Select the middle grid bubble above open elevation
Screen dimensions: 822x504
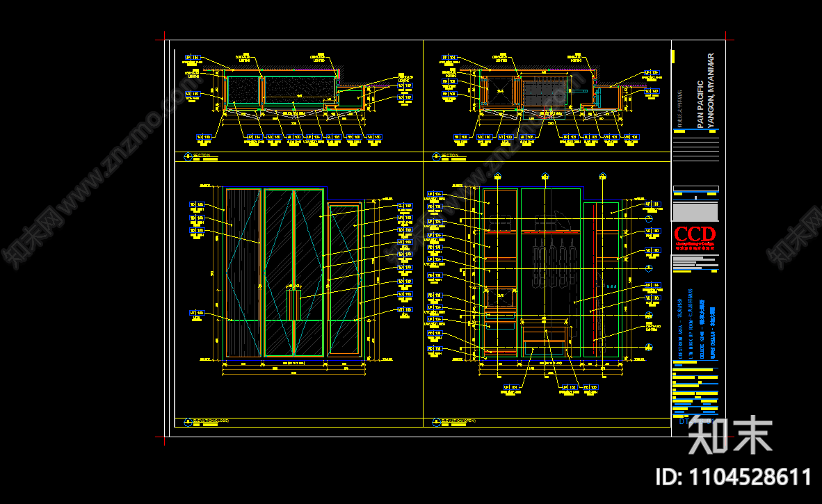(545, 177)
